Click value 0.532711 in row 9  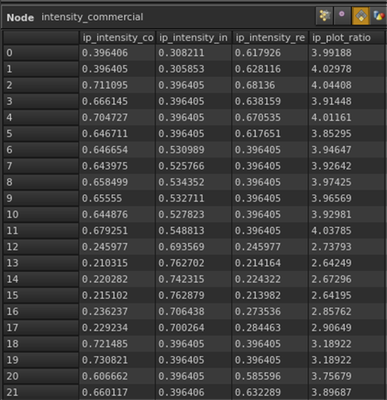tap(181, 198)
